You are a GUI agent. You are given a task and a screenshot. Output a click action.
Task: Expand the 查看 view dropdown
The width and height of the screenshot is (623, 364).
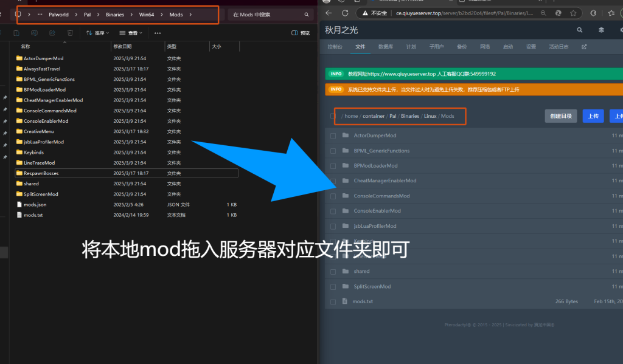tap(131, 33)
